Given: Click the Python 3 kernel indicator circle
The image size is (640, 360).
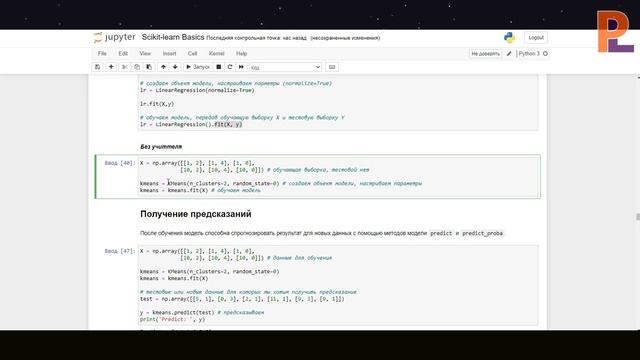Looking at the screenshot, I should (x=545, y=53).
